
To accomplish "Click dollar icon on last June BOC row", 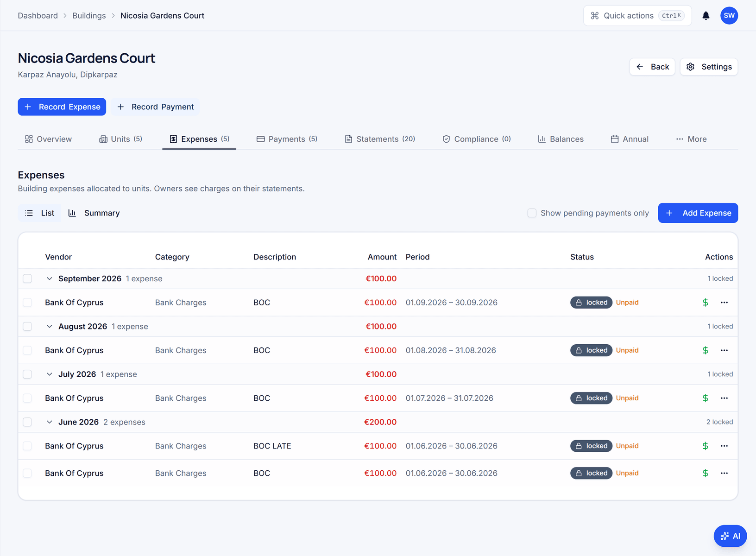I will point(705,473).
